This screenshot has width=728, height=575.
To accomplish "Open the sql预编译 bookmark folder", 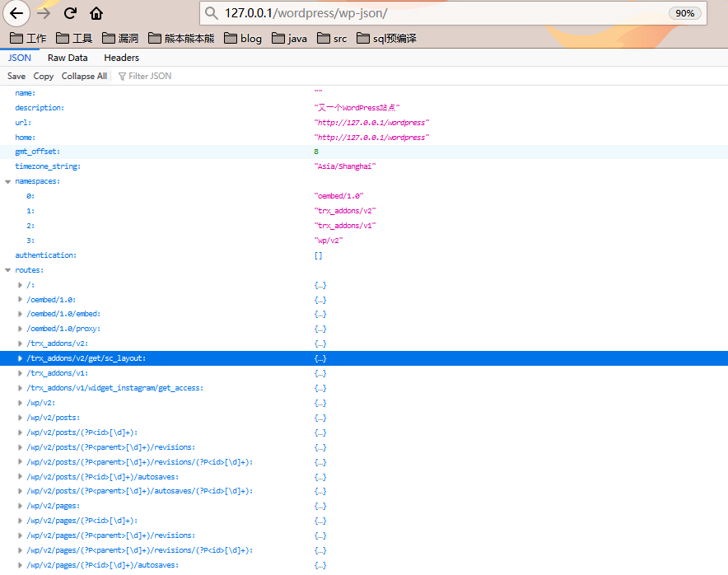I will pos(386,39).
